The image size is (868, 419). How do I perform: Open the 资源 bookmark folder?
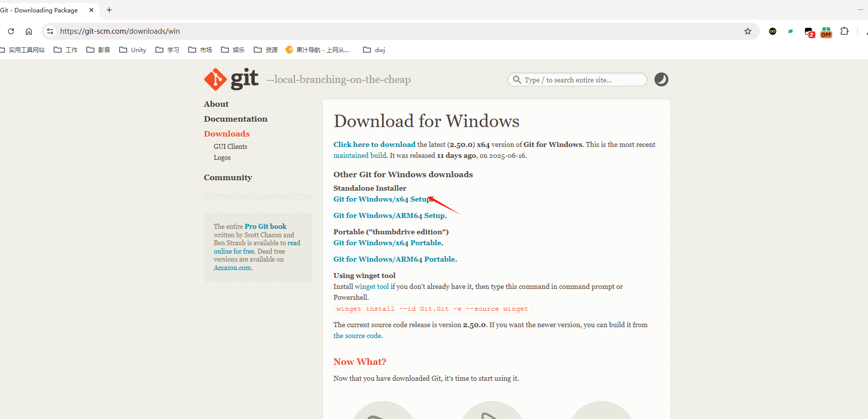[x=266, y=50]
